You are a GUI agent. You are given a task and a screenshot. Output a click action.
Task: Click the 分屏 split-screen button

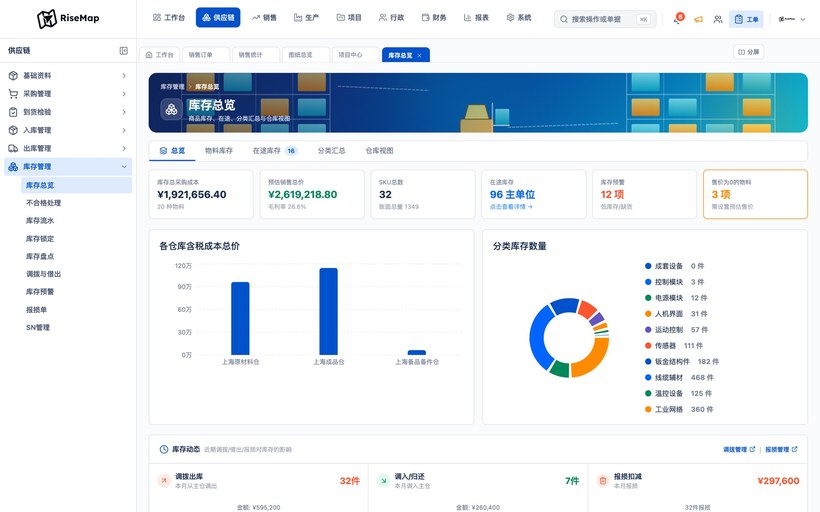coord(748,52)
